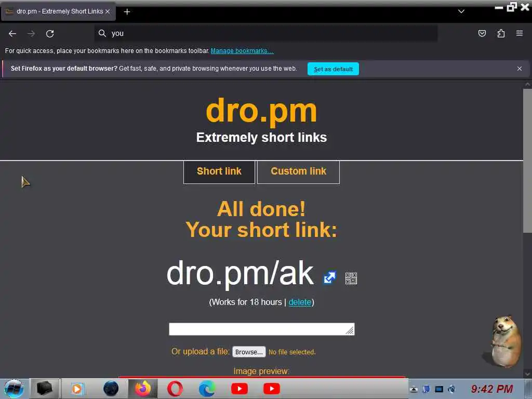The width and height of the screenshot is (532, 399).
Task: Click inside the empty link text area
Action: (x=262, y=329)
